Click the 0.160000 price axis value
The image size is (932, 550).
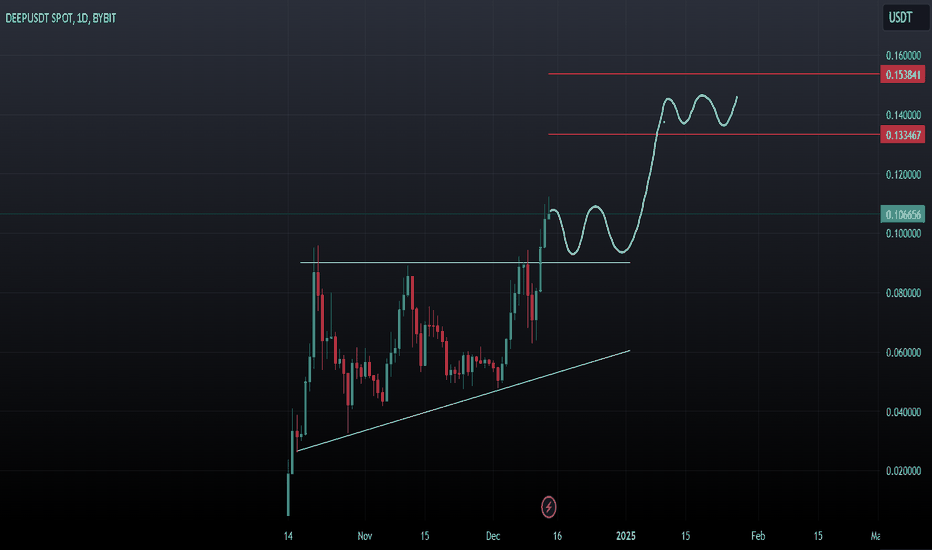tap(903, 55)
